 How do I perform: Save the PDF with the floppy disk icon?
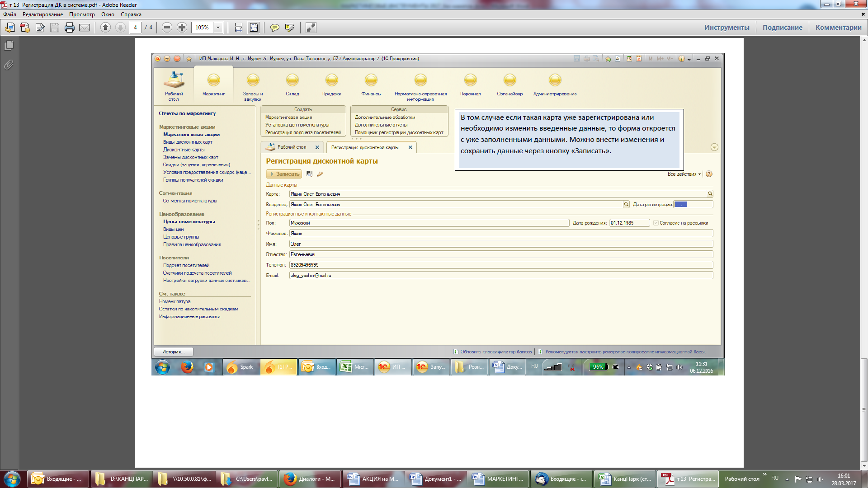pos(55,28)
